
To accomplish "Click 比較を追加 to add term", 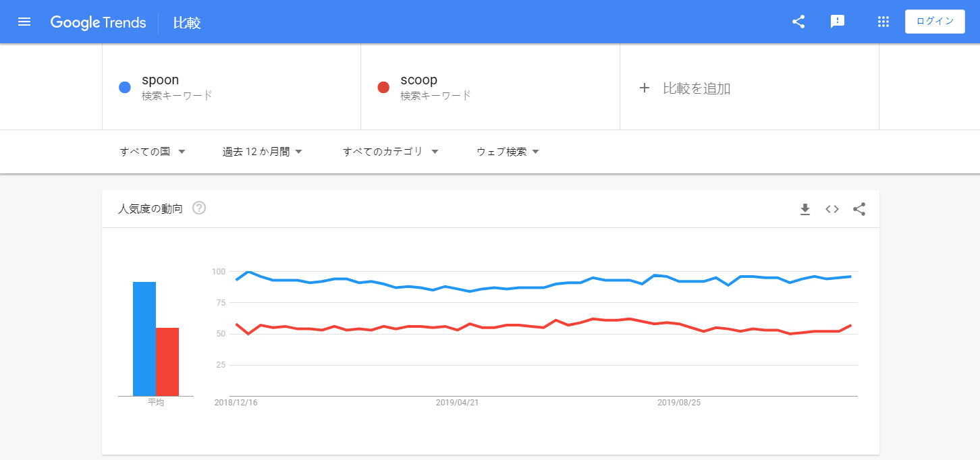I will click(x=697, y=88).
